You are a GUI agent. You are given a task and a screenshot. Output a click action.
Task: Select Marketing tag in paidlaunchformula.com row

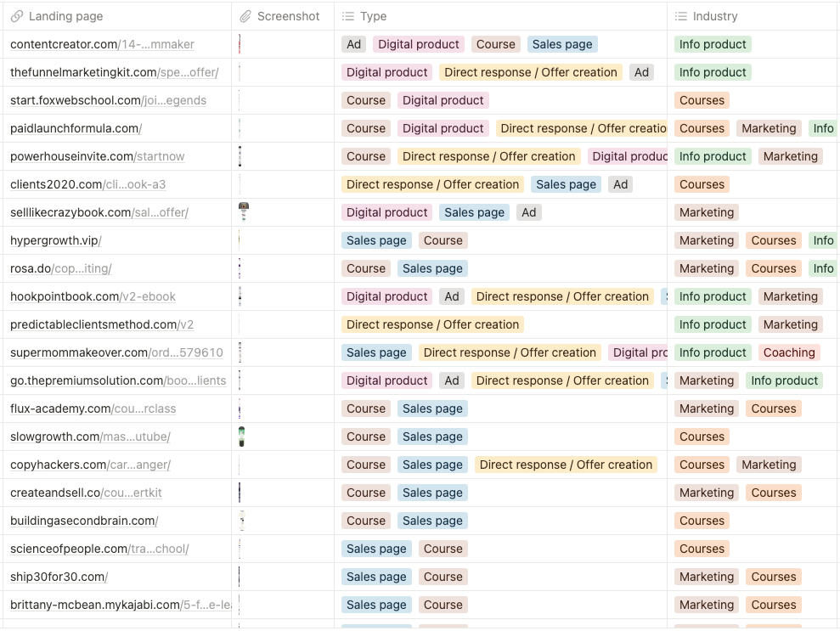coord(769,128)
